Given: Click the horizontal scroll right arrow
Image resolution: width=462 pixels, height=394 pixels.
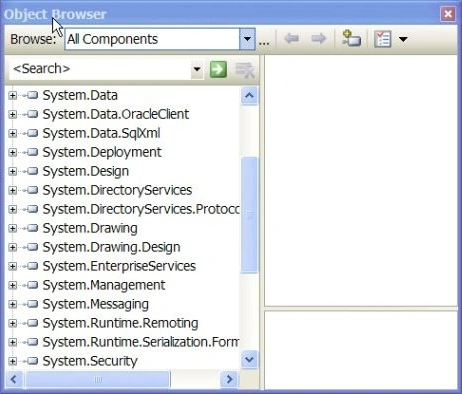Looking at the screenshot, I should click(x=229, y=379).
